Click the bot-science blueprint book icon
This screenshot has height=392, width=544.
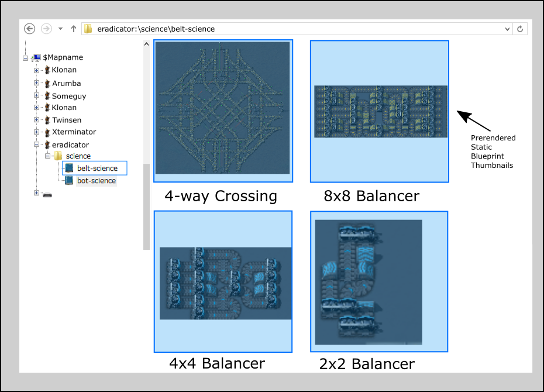pyautogui.click(x=69, y=180)
